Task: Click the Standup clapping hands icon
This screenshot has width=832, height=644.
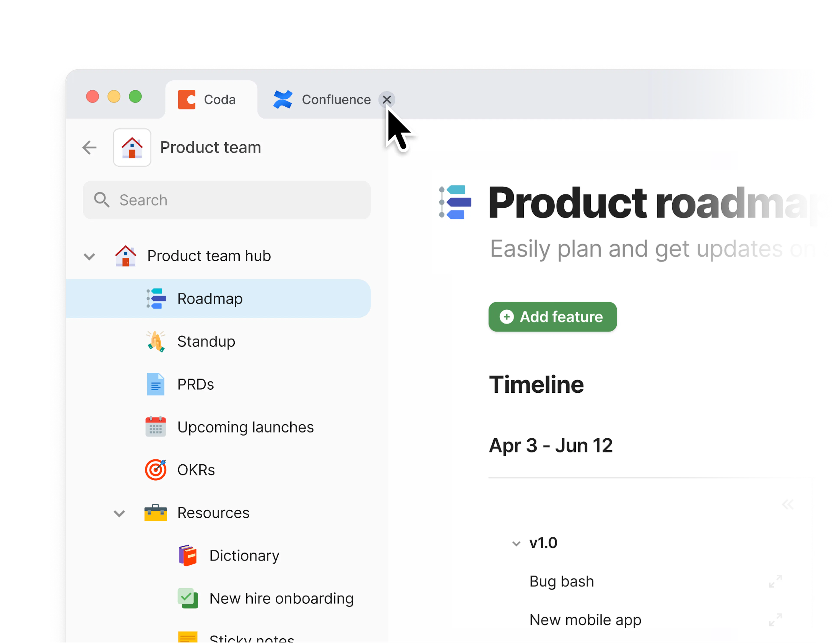Action: [x=156, y=342]
